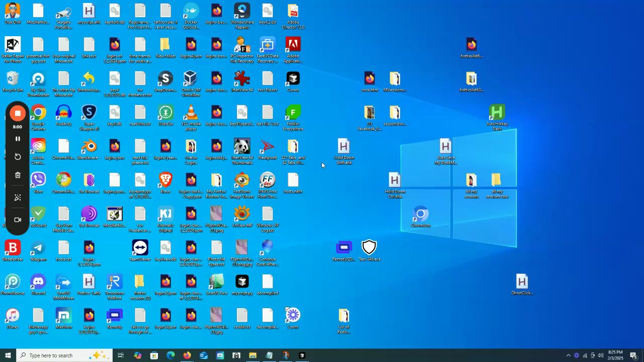Click the taskbar search box
This screenshot has width=644, height=362.
[x=64, y=355]
